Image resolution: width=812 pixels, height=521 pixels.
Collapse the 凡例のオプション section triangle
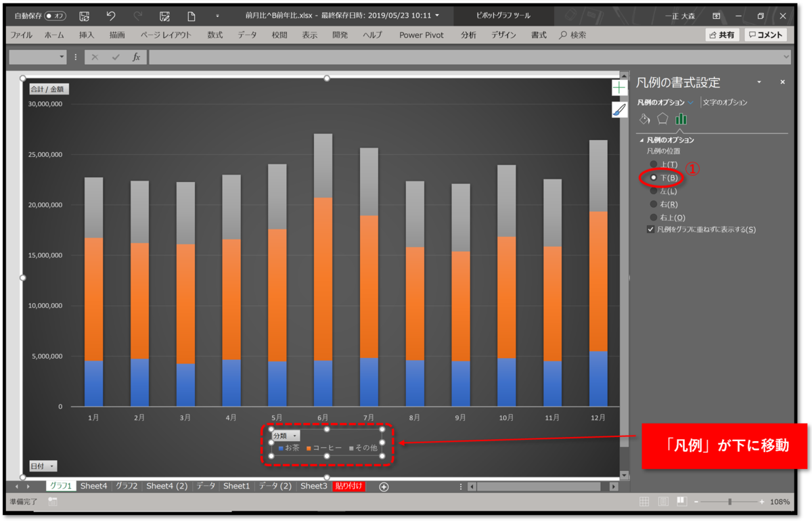[641, 140]
